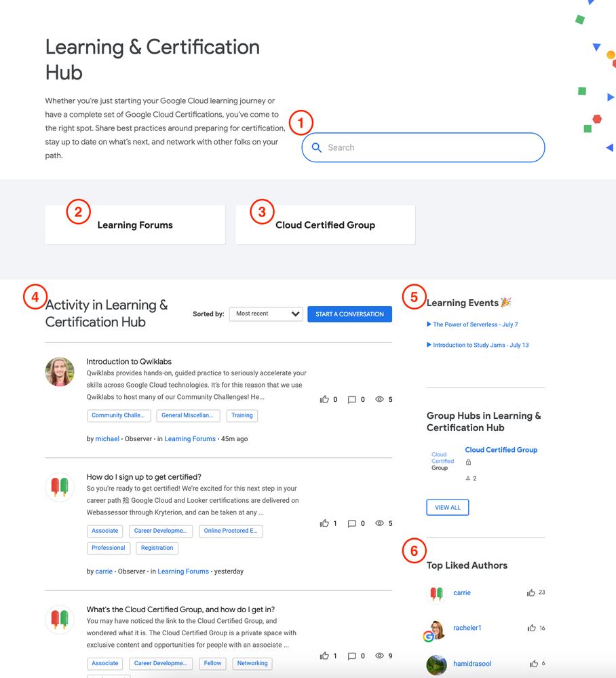Click the members icon under Cloud Certified Group
The height and width of the screenshot is (678, 616).
click(x=467, y=478)
